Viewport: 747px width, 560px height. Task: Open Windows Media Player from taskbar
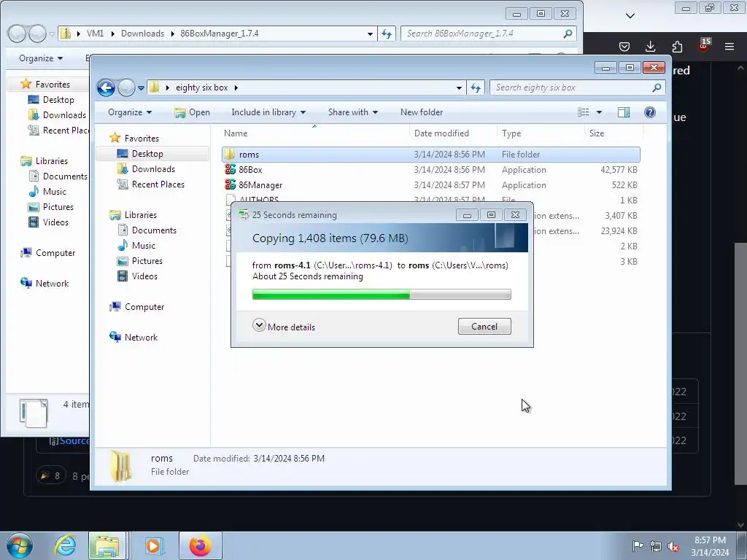click(155, 545)
